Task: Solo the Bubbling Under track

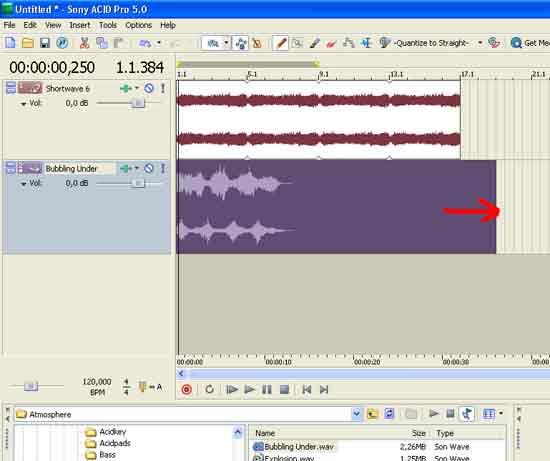Action: 163,168
